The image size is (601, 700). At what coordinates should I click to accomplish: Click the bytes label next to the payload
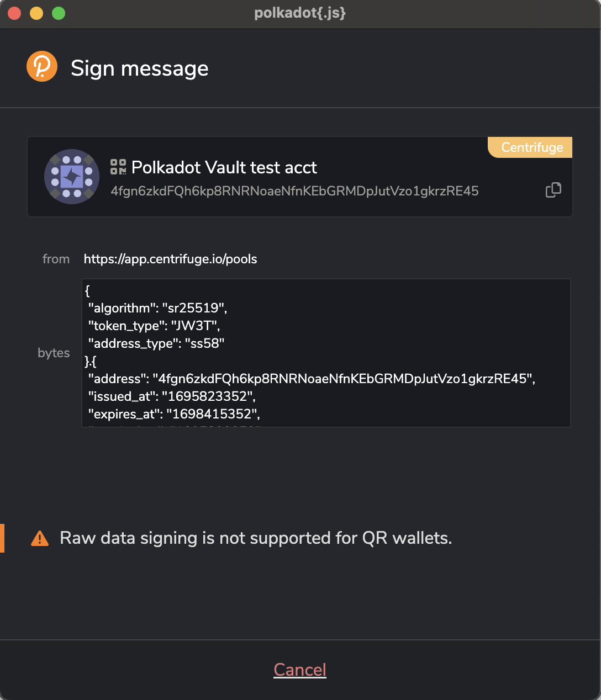coord(54,353)
